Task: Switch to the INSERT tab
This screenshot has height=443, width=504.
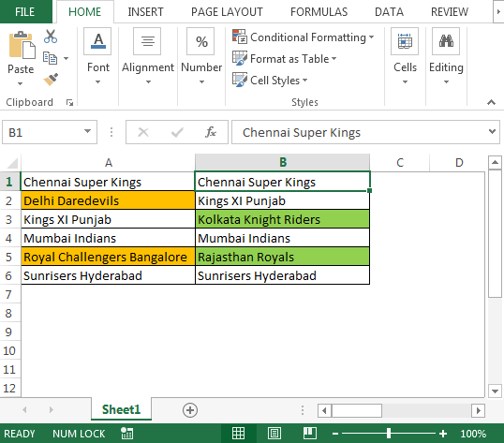Action: coord(145,12)
